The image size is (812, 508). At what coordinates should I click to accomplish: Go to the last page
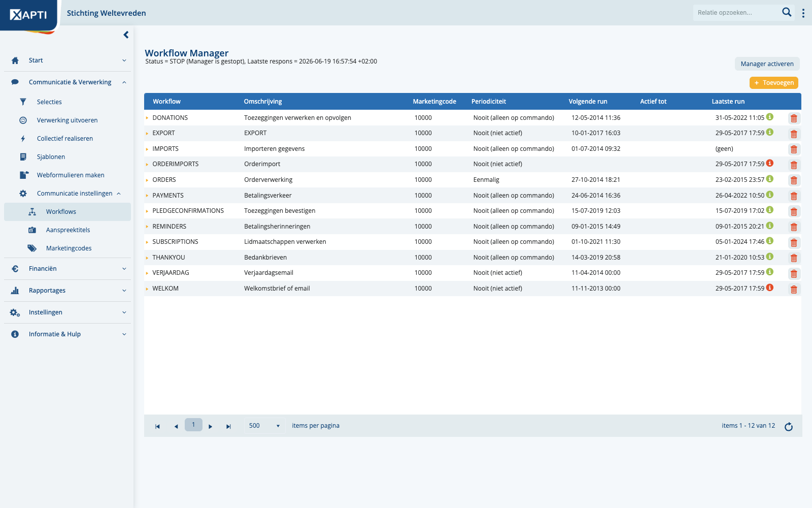[228, 426]
